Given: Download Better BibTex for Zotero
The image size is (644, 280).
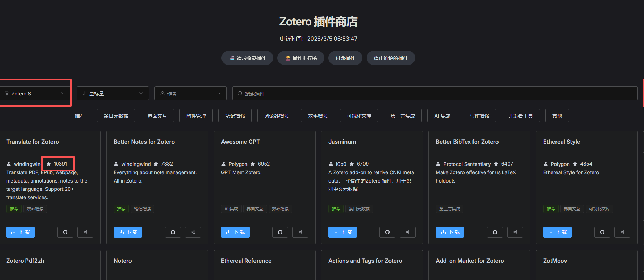Looking at the screenshot, I should pyautogui.click(x=450, y=232).
